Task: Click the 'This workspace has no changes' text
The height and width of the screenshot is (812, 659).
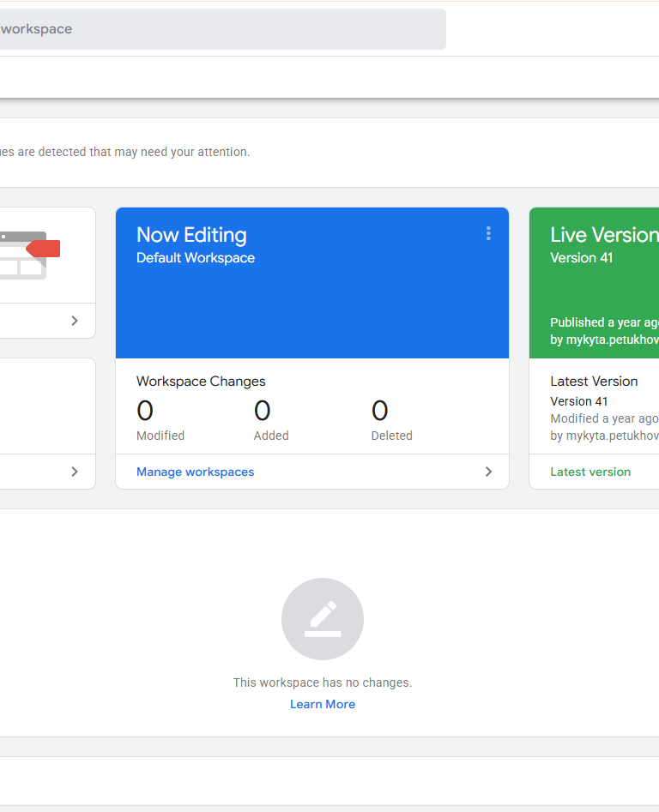Action: [323, 683]
